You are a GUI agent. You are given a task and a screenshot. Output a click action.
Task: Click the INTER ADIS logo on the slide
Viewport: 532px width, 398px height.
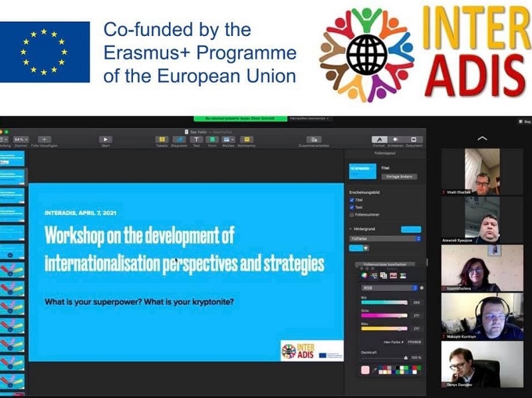click(x=298, y=351)
